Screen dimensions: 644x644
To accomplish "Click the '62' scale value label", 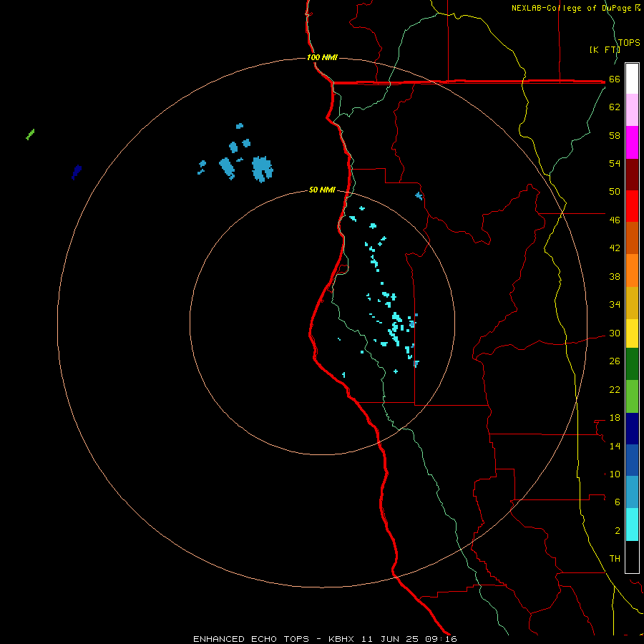I will point(615,107).
